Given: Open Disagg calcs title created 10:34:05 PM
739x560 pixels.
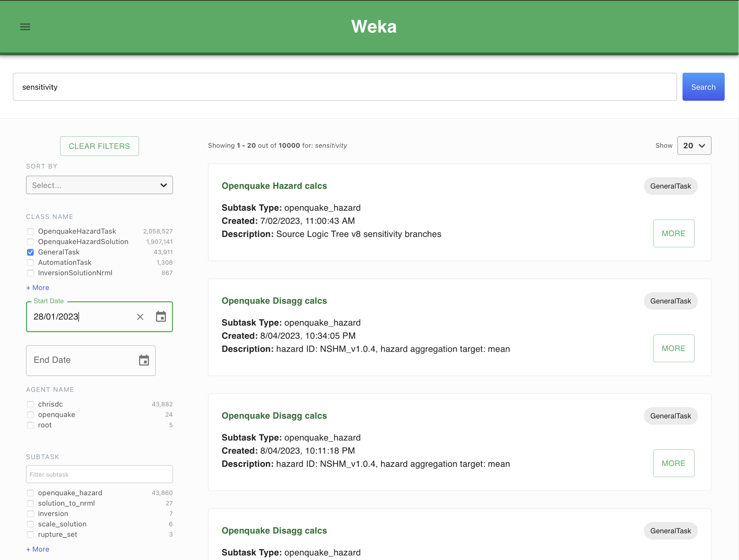Looking at the screenshot, I should 274,300.
